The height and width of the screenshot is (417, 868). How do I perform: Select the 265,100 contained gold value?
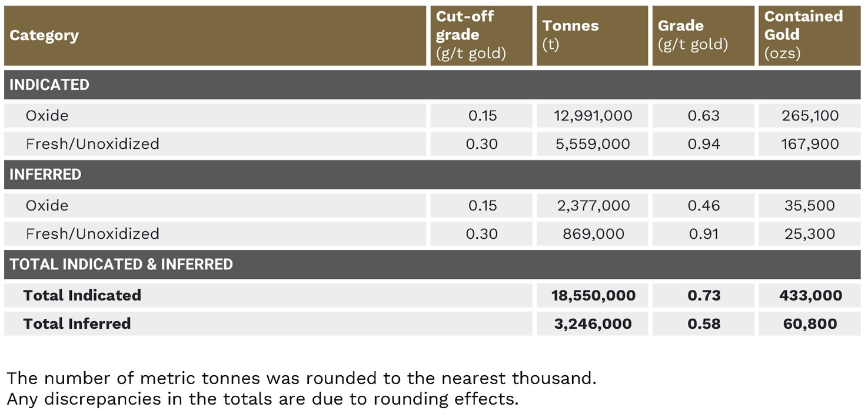click(810, 116)
